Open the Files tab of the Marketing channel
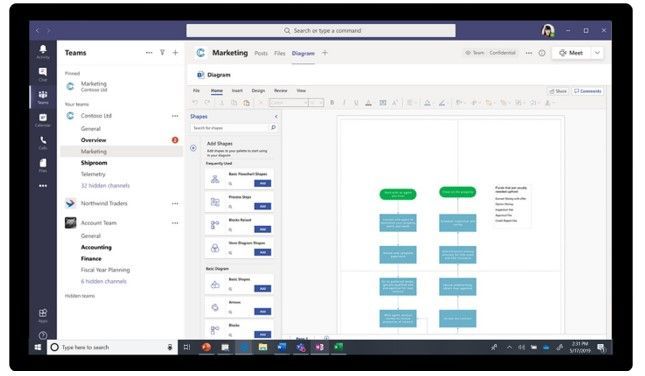Screen dimensions: 645x376 point(280,53)
